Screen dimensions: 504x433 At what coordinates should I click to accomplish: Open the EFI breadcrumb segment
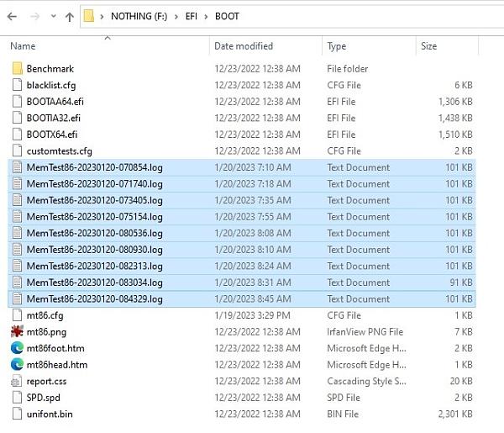192,16
